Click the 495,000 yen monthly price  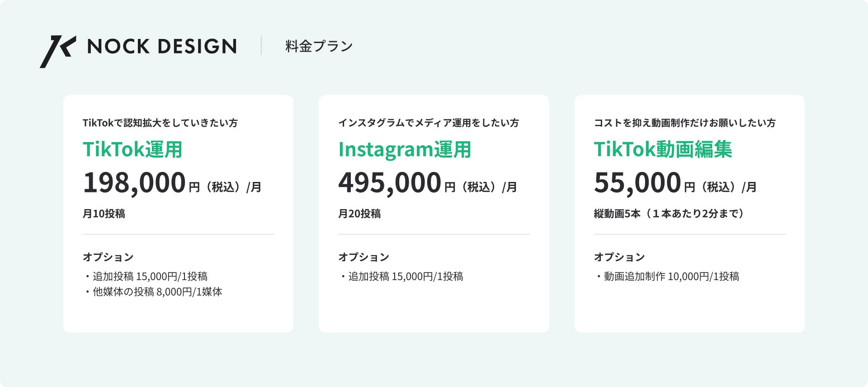[x=390, y=183]
